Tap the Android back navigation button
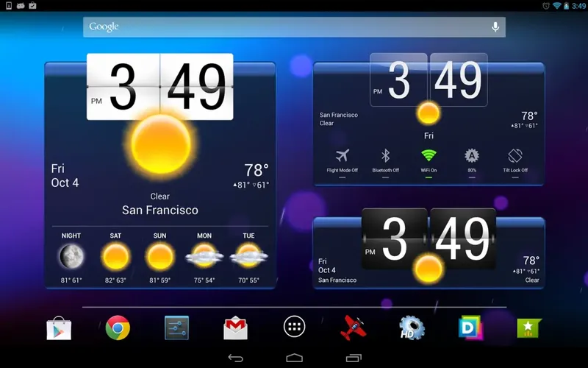Image resolution: width=588 pixels, height=368 pixels. 235,358
